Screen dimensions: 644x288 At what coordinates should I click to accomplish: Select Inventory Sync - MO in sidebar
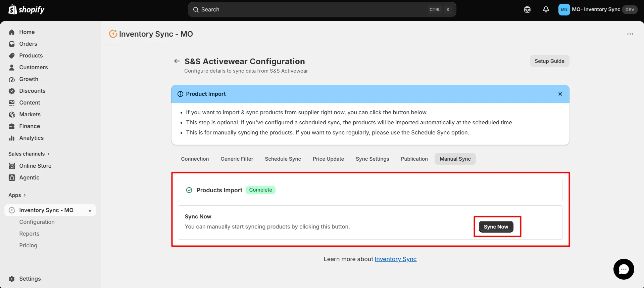point(50,210)
